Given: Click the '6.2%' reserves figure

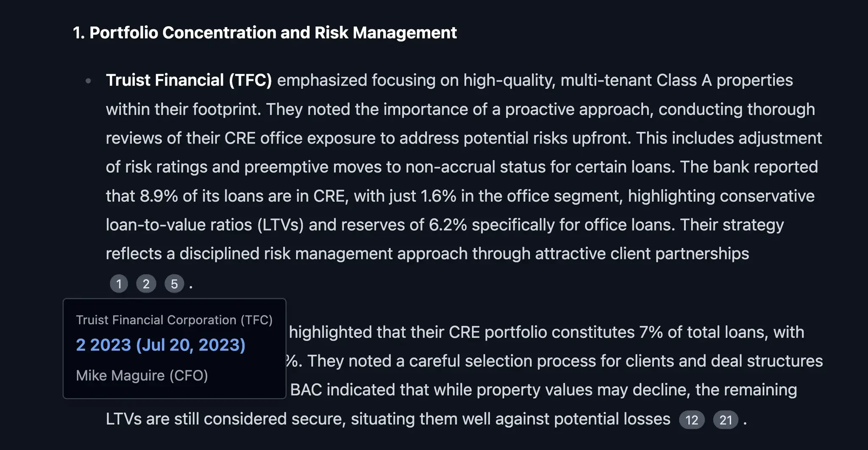Looking at the screenshot, I should pyautogui.click(x=448, y=225).
